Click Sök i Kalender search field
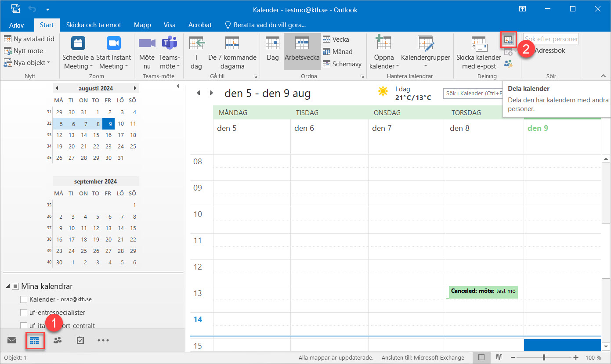Image resolution: width=611 pixels, height=364 pixels. click(473, 93)
